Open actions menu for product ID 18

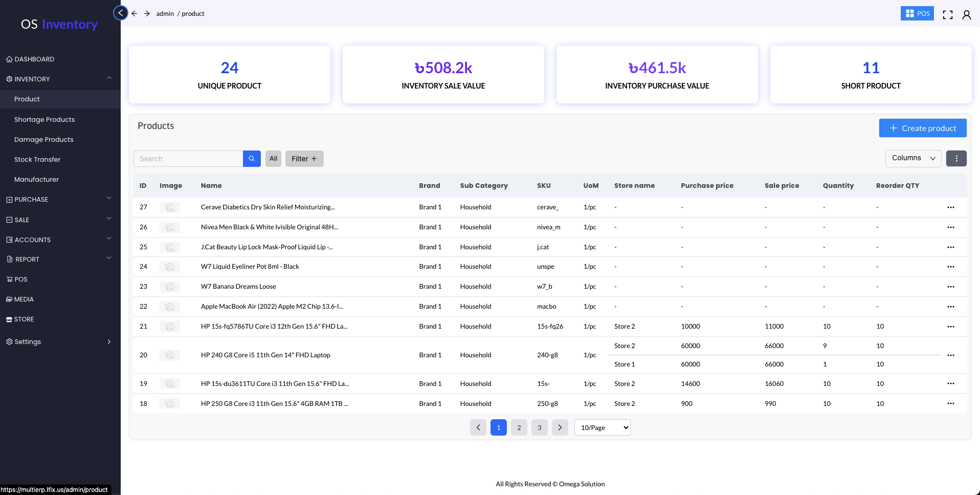click(x=951, y=403)
